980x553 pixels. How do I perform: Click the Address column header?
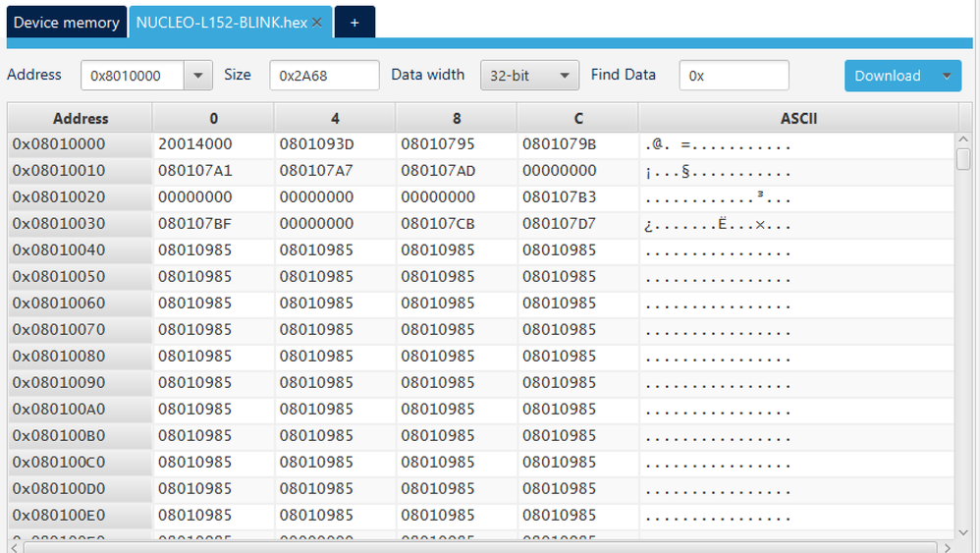(80, 118)
